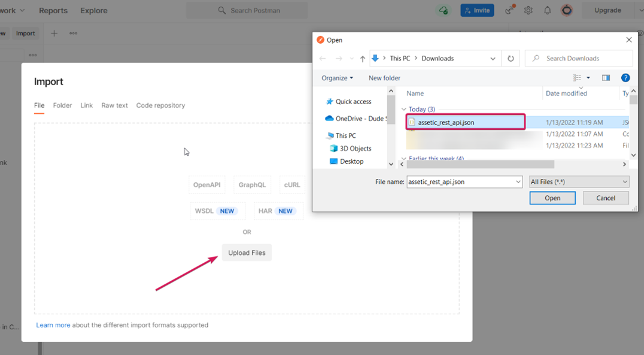Open the satellite capture requests icon

[x=510, y=10]
